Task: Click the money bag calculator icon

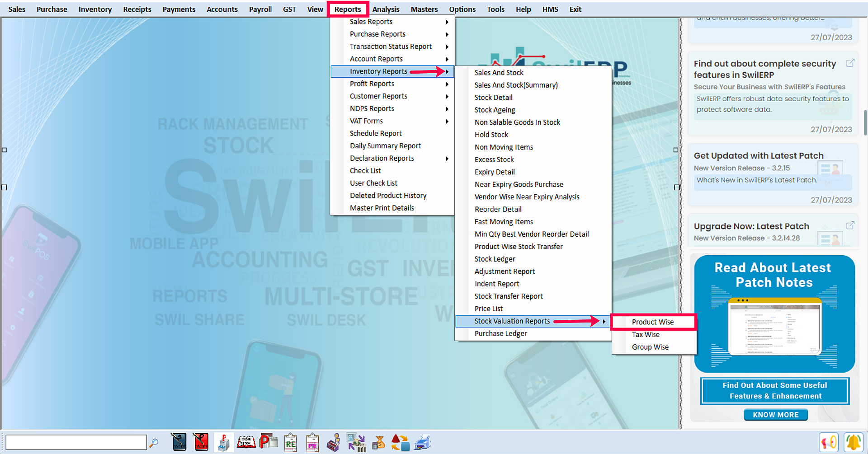Action: (378, 442)
